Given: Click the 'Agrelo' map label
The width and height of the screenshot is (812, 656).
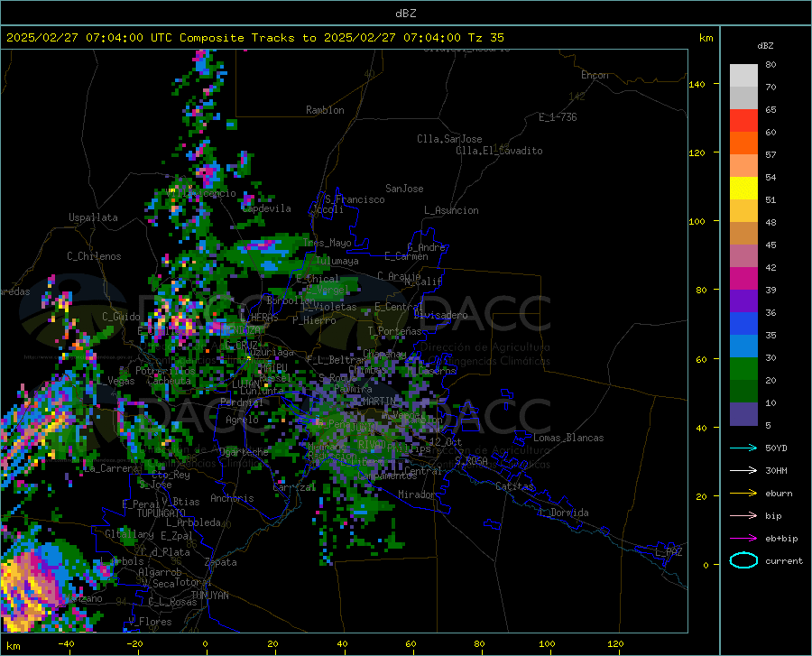Looking at the screenshot, I should (x=242, y=420).
